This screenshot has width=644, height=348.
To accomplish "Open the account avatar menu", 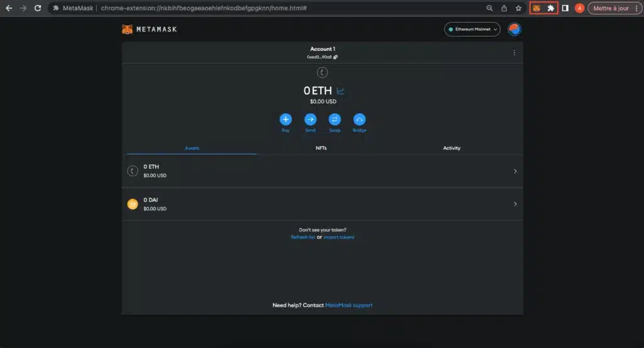I will 514,29.
